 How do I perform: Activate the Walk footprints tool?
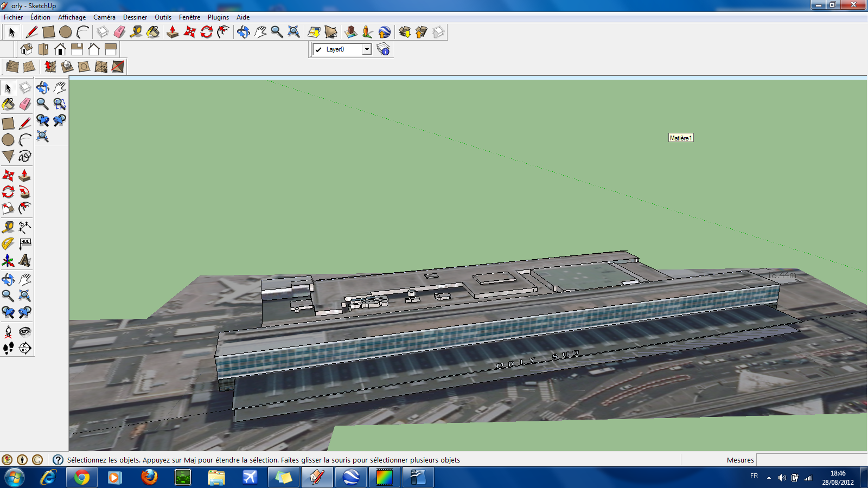[x=8, y=348]
